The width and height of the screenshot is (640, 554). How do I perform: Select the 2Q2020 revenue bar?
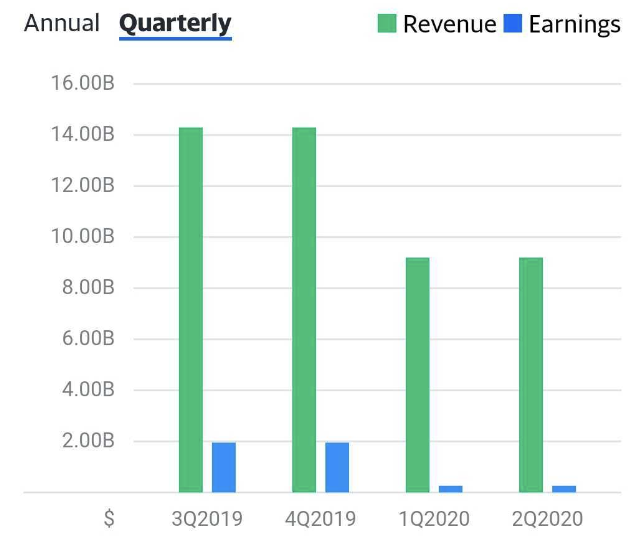click(x=531, y=375)
